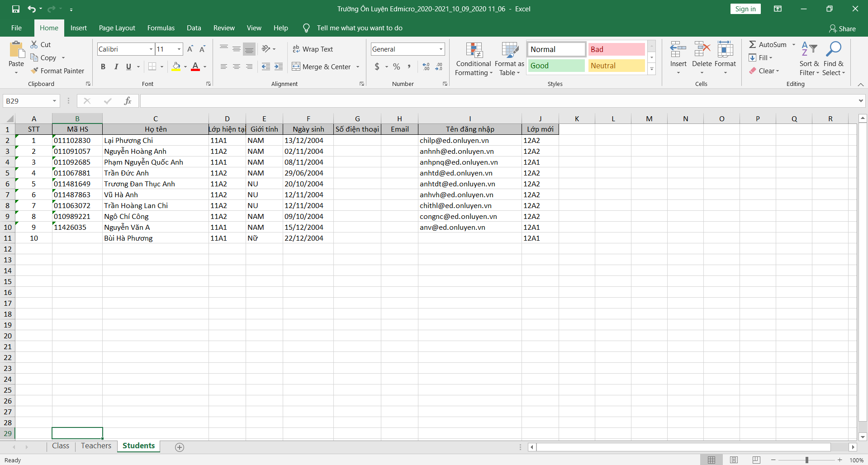Open the font name Calibri dropdown

point(151,49)
